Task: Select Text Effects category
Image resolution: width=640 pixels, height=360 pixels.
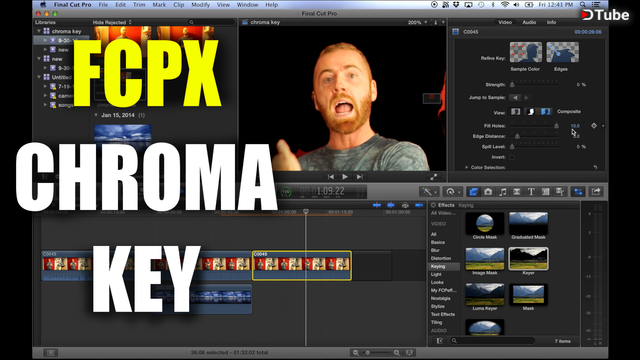Action: tap(442, 314)
